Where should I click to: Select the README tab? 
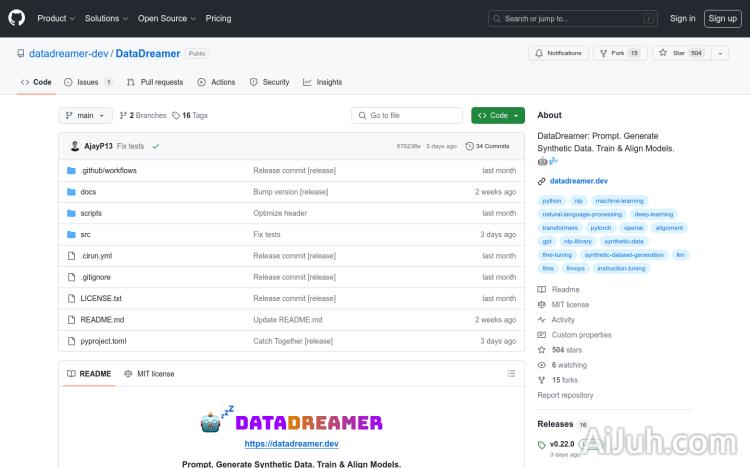tap(89, 374)
